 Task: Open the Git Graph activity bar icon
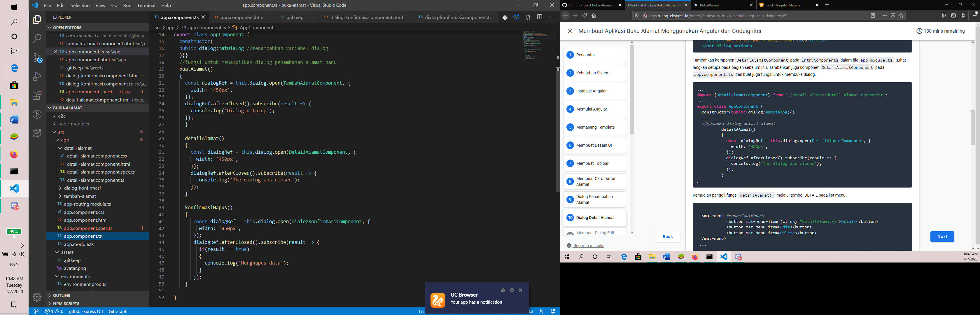(37, 114)
